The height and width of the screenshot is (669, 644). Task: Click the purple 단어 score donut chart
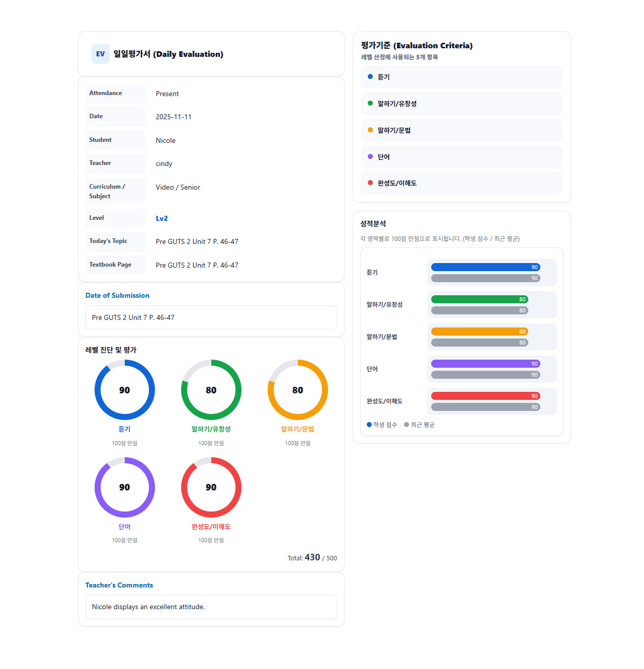click(125, 487)
